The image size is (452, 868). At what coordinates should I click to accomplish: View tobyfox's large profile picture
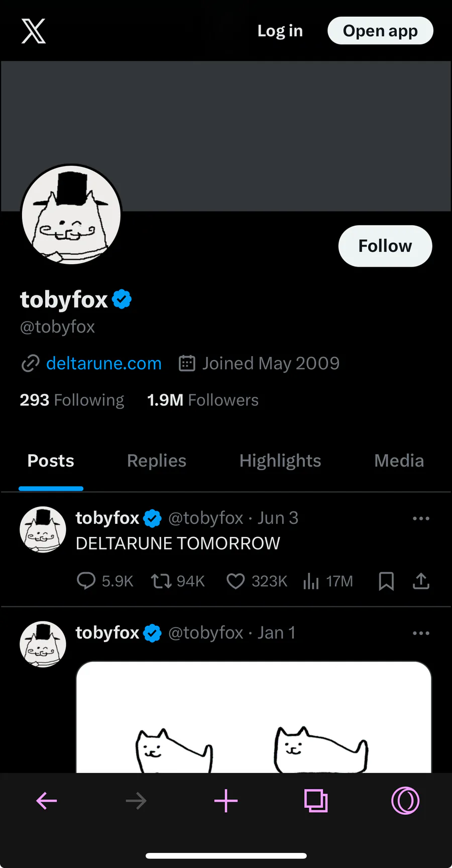[71, 215]
